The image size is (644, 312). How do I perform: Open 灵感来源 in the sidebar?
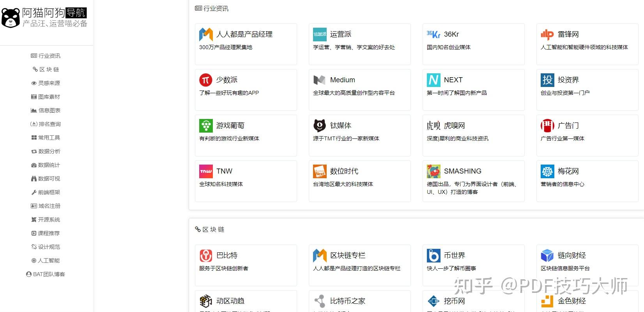46,83
